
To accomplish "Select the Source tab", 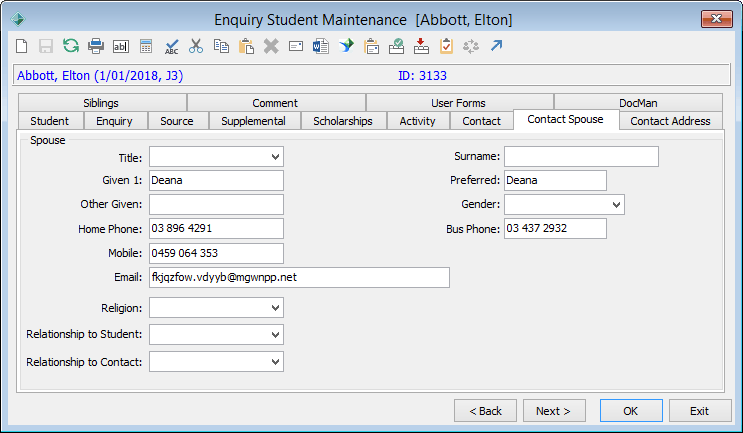I will click(x=178, y=121).
